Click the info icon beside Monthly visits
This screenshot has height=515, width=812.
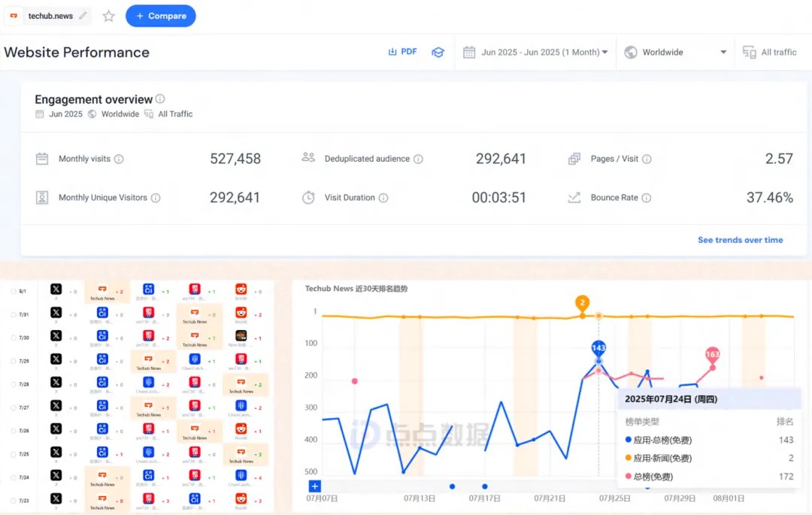pos(119,159)
